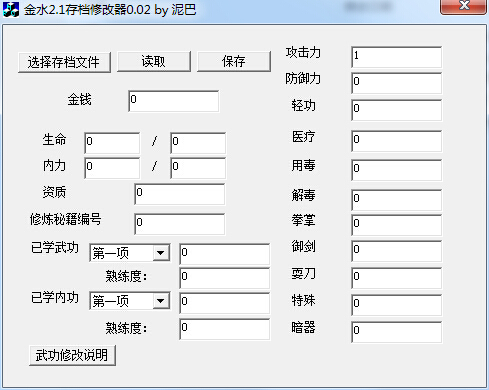Screen dimensions: 489x390
Task: Close the 金水2.1存档修改器 window
Action: [463, 6]
